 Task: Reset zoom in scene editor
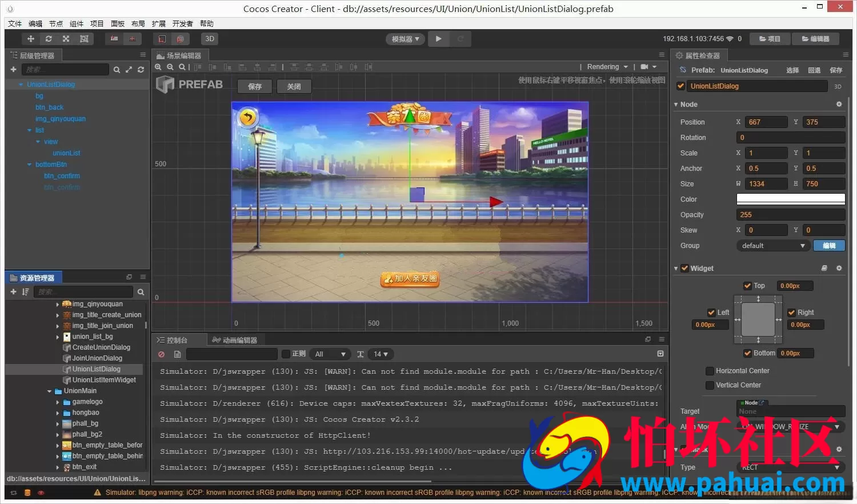[182, 67]
